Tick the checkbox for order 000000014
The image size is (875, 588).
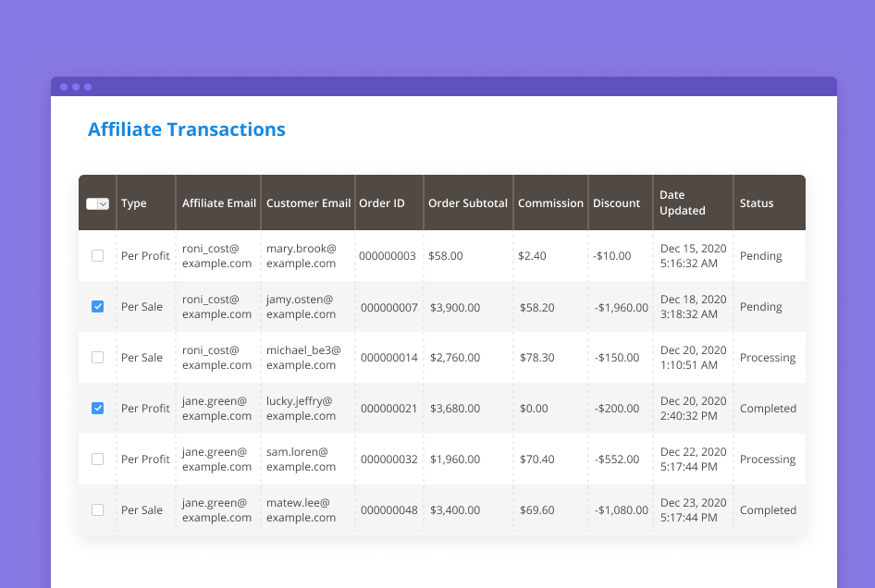[98, 358]
